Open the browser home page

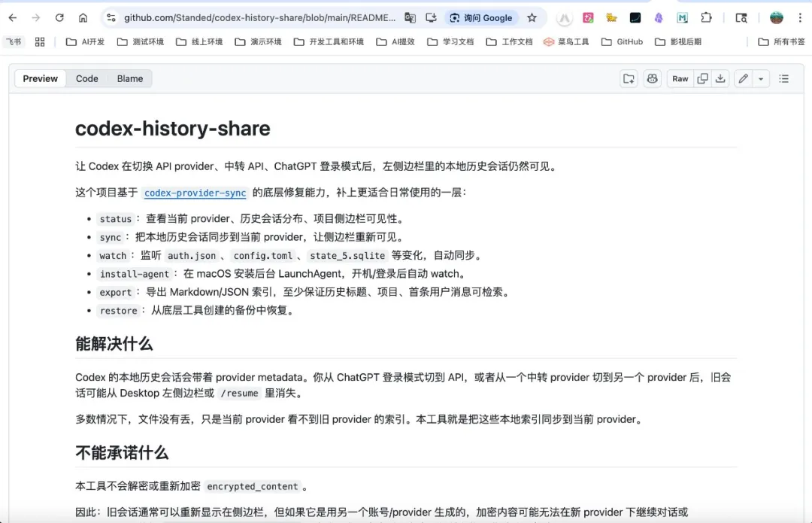pos(83,17)
